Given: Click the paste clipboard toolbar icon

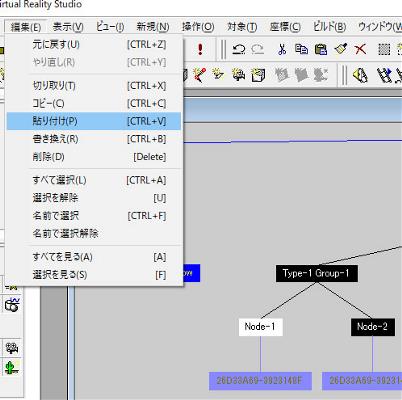Looking at the screenshot, I should point(321,50).
